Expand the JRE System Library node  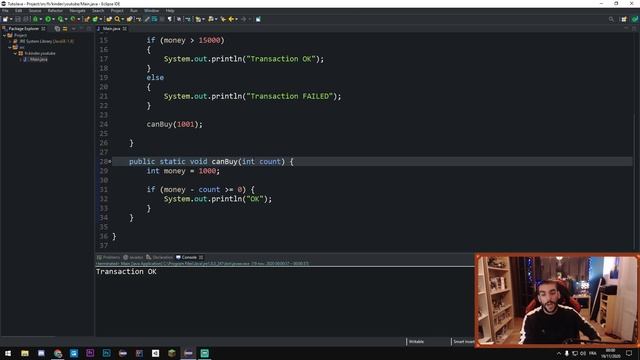click(10, 41)
